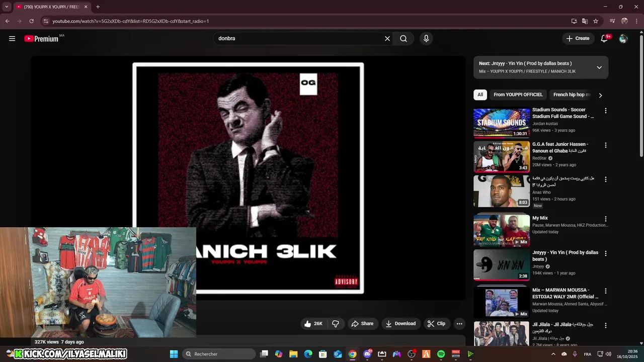Translate this page icon

click(x=585, y=21)
